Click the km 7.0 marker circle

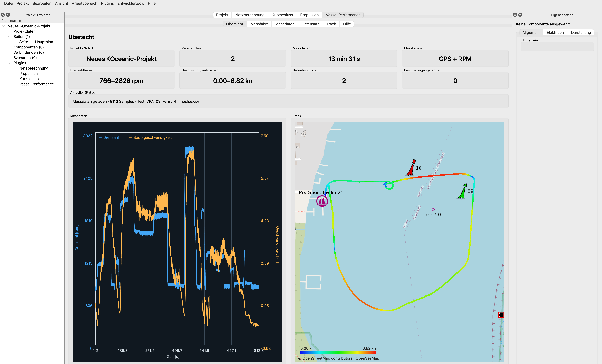click(x=433, y=209)
